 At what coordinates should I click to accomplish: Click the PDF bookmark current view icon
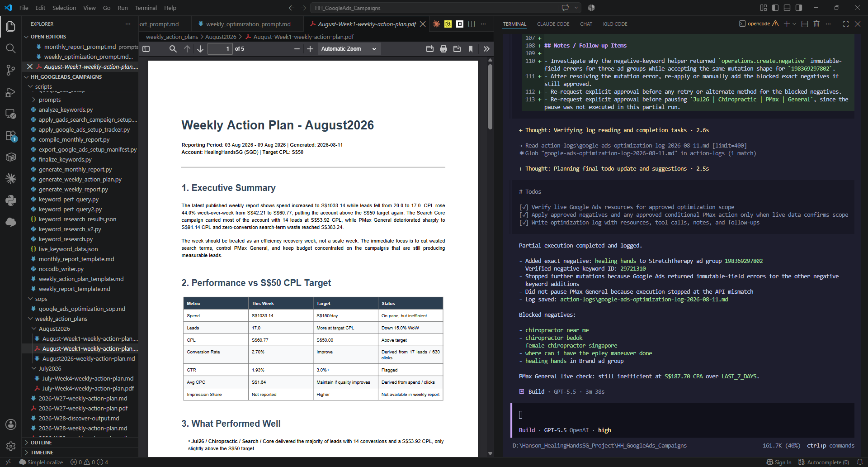coord(471,49)
